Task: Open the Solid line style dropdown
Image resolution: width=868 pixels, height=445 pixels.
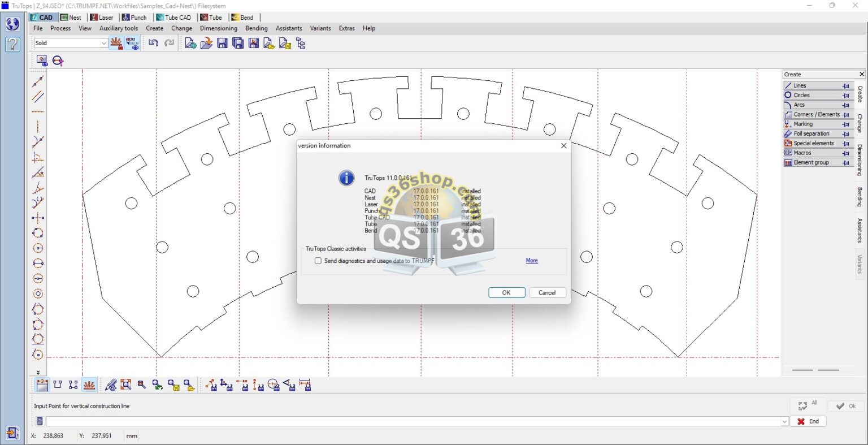Action: pos(103,42)
